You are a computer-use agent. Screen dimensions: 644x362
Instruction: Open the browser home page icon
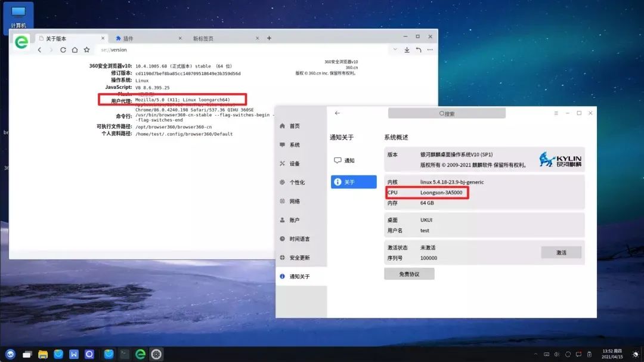tap(75, 49)
